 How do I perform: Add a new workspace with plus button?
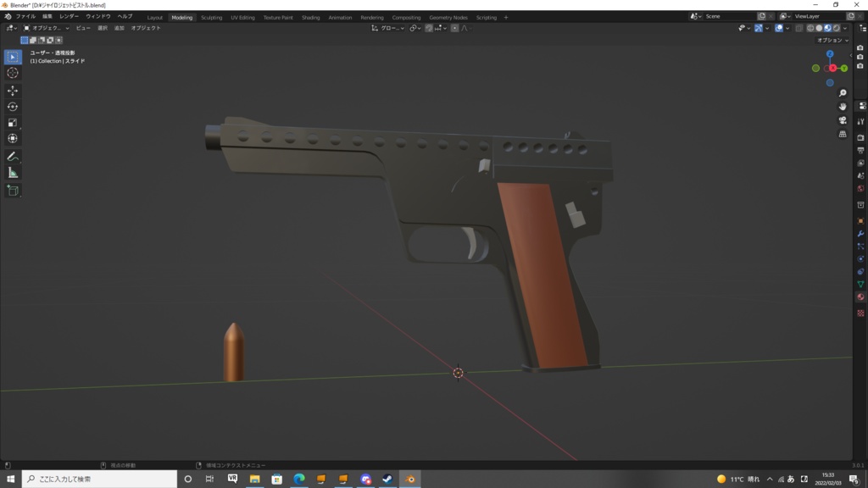pyautogui.click(x=506, y=18)
